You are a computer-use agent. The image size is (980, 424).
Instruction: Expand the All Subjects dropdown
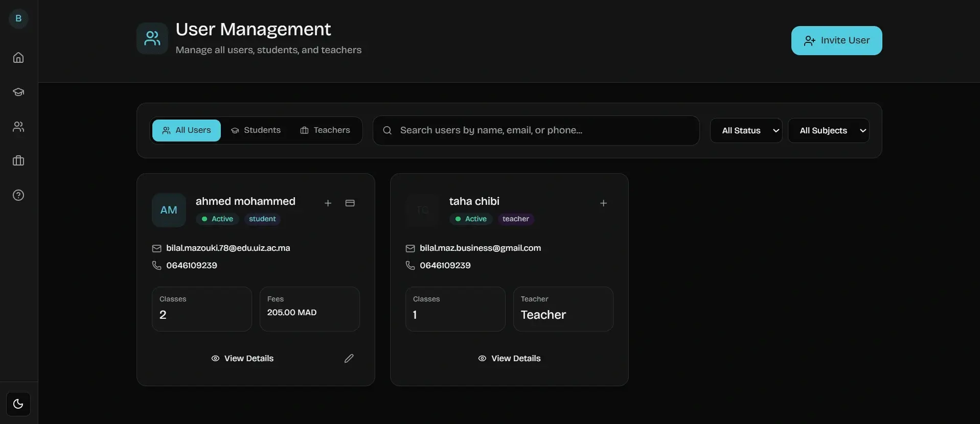pos(828,131)
